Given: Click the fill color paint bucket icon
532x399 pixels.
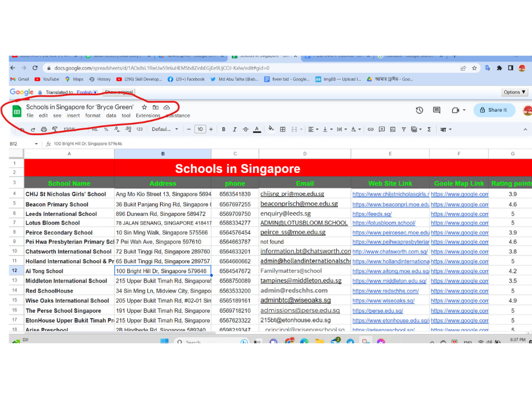Looking at the screenshot, I should (x=271, y=129).
